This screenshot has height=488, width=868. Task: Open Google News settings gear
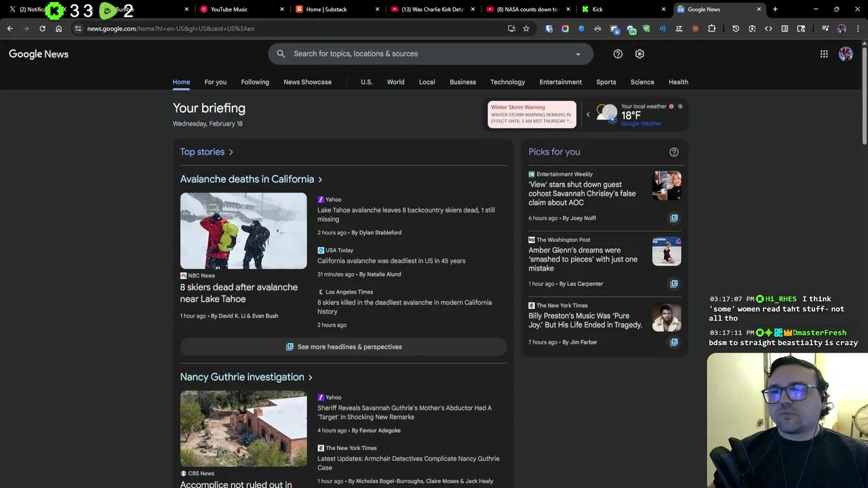639,54
